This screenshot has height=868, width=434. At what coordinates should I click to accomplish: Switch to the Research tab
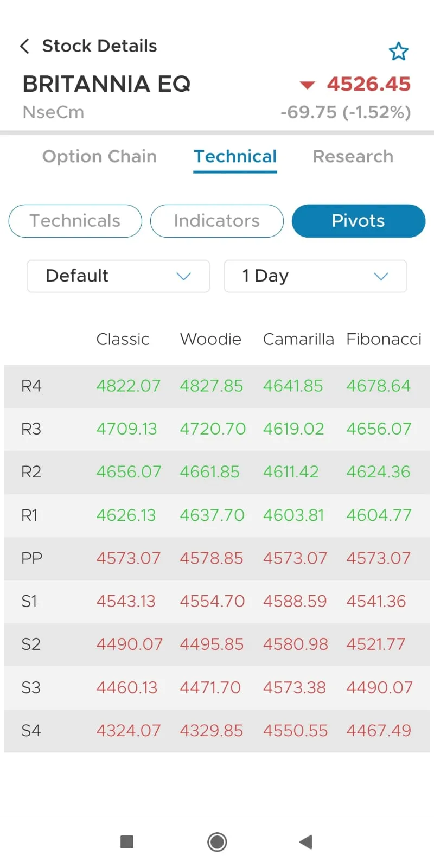coord(353,156)
